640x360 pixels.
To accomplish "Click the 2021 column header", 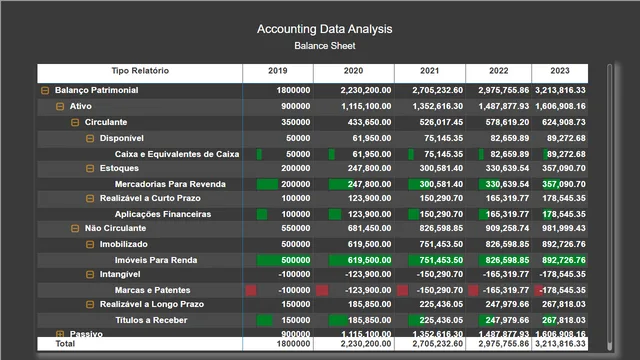I will tap(430, 73).
